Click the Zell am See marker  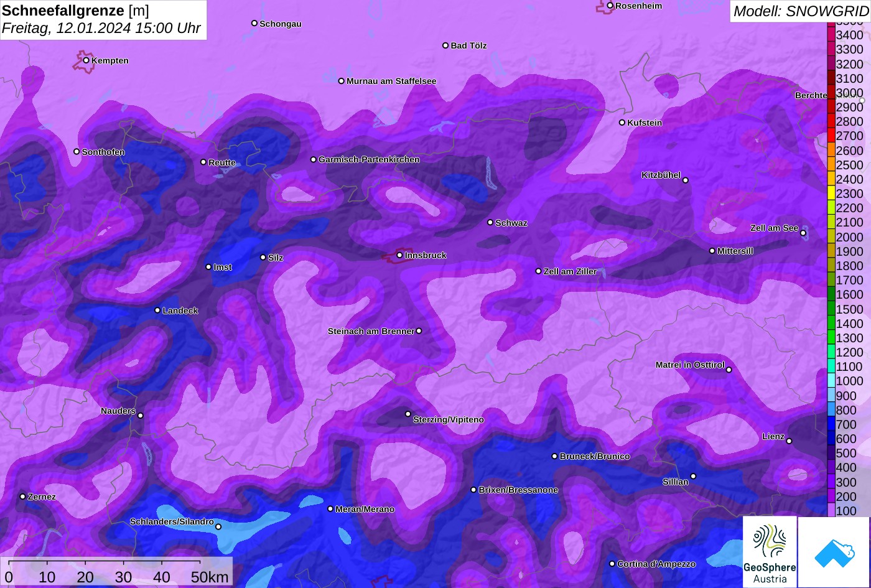coord(803,233)
